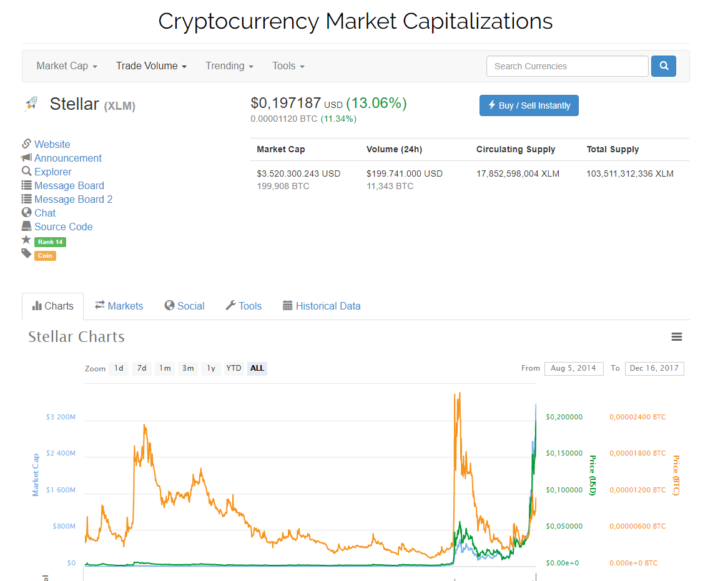Click the globe icon beside Chat
Viewport: 728px width, 581px height.
click(26, 213)
